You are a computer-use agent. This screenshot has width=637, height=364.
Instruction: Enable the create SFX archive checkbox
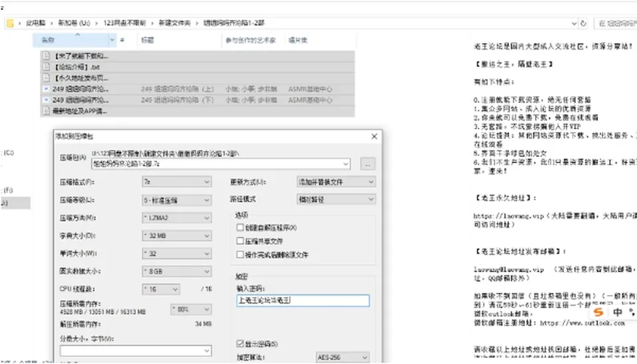pos(240,227)
